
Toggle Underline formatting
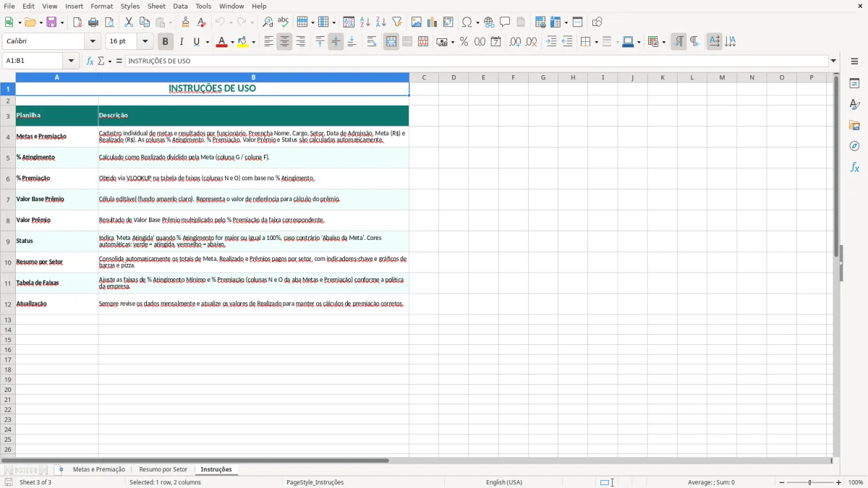point(196,42)
